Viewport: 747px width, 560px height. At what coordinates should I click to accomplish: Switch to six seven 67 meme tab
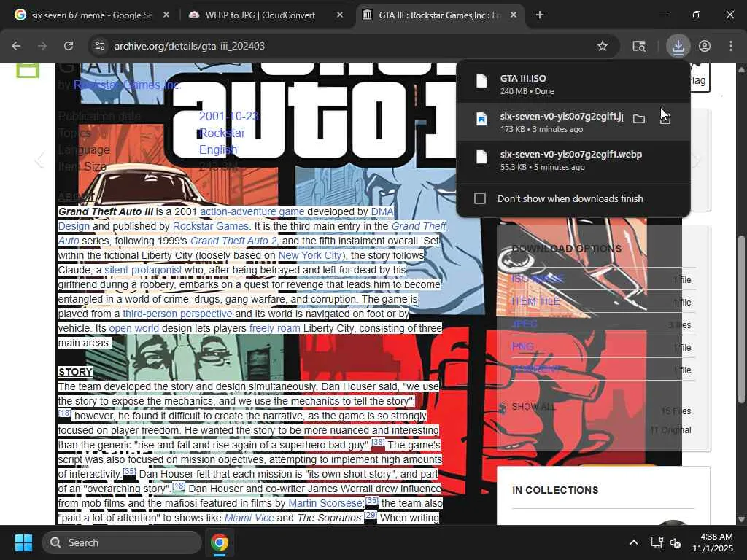tap(90, 15)
